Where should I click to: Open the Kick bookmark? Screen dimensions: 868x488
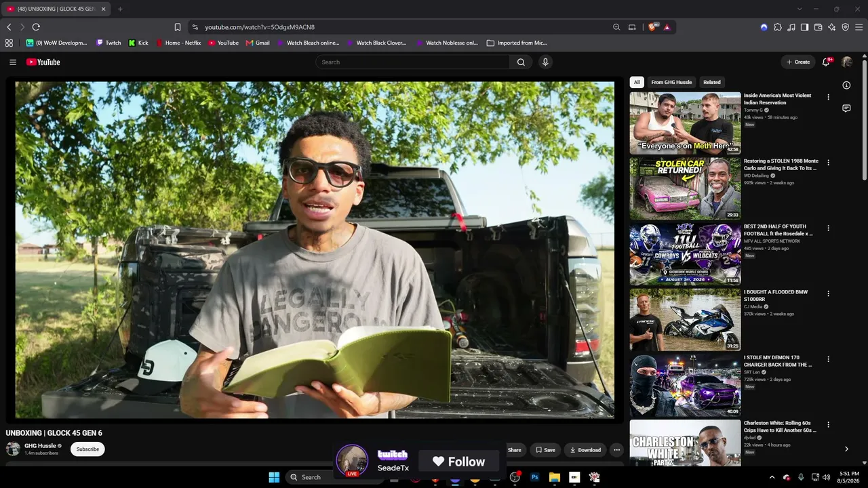pyautogui.click(x=138, y=43)
